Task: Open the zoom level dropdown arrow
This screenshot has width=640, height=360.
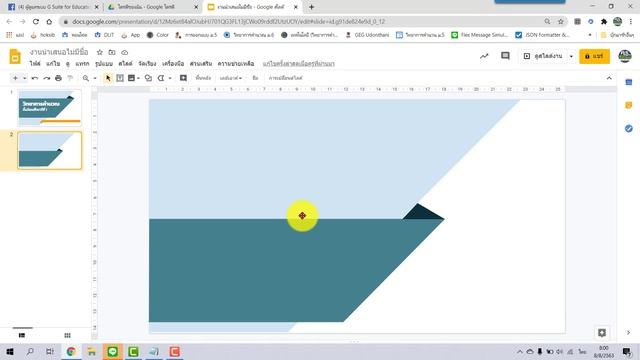Action: pyautogui.click(x=95, y=78)
